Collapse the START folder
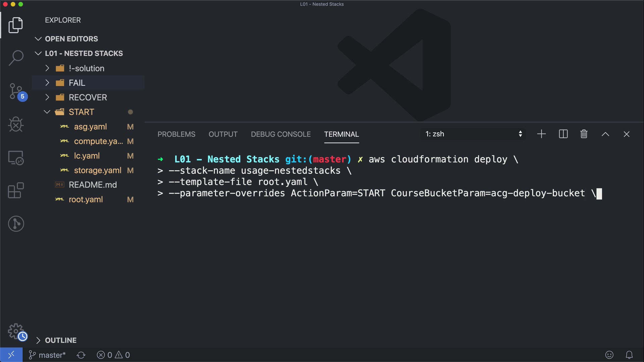This screenshot has height=362, width=644. click(x=81, y=112)
